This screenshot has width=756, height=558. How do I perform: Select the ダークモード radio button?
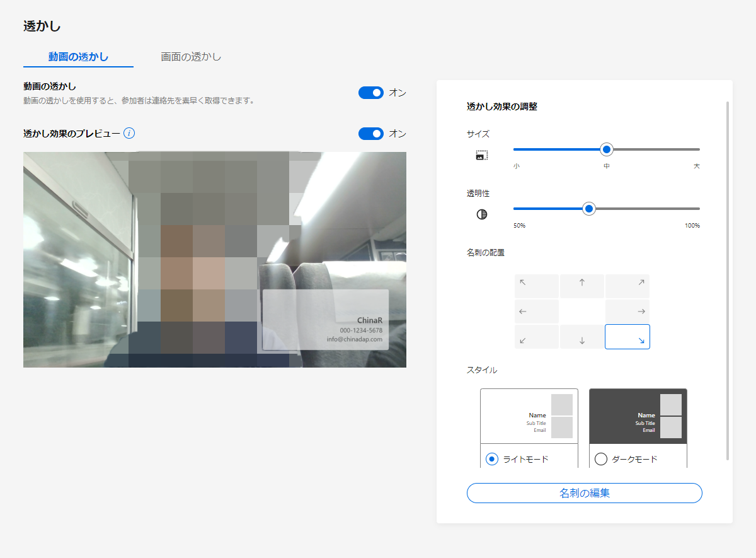point(601,459)
